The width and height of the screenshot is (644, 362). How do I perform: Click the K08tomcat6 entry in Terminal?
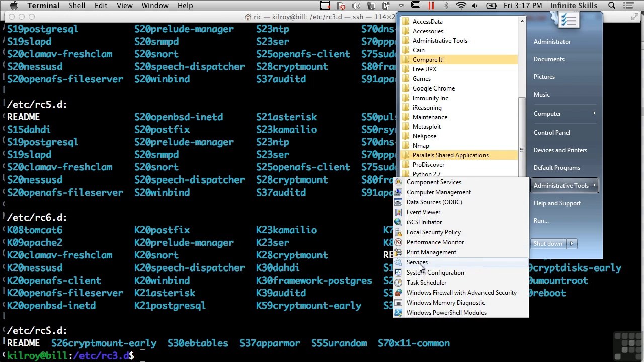35,230
